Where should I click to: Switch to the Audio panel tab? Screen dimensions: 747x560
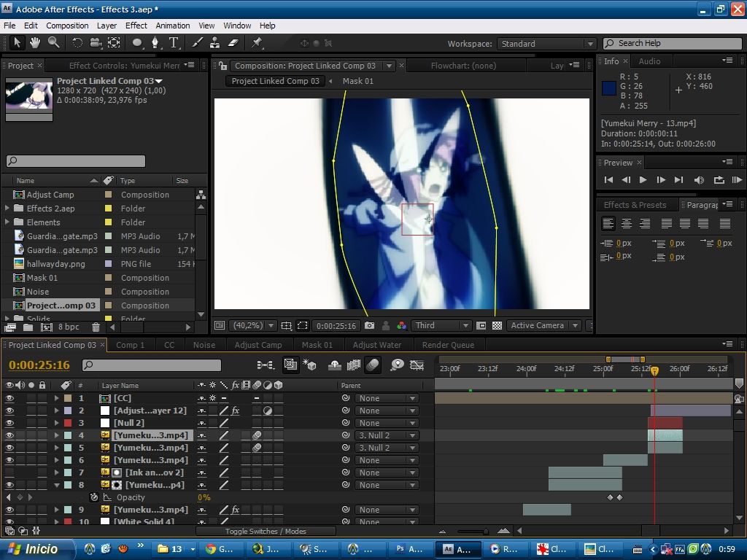tap(649, 61)
